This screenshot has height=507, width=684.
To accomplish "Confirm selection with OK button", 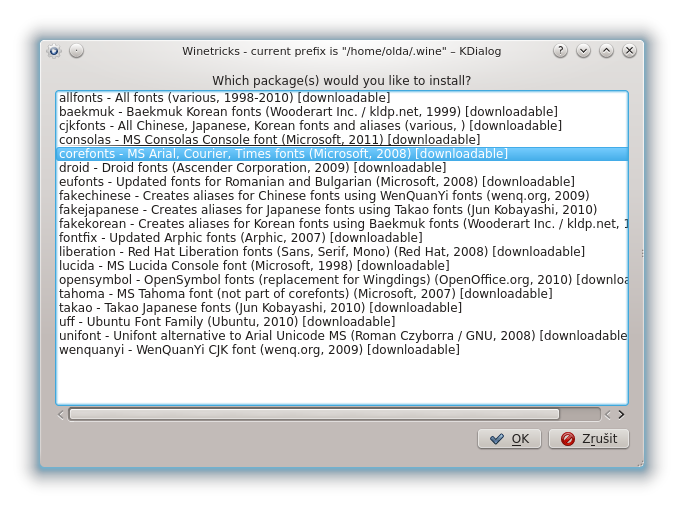I will coord(510,438).
